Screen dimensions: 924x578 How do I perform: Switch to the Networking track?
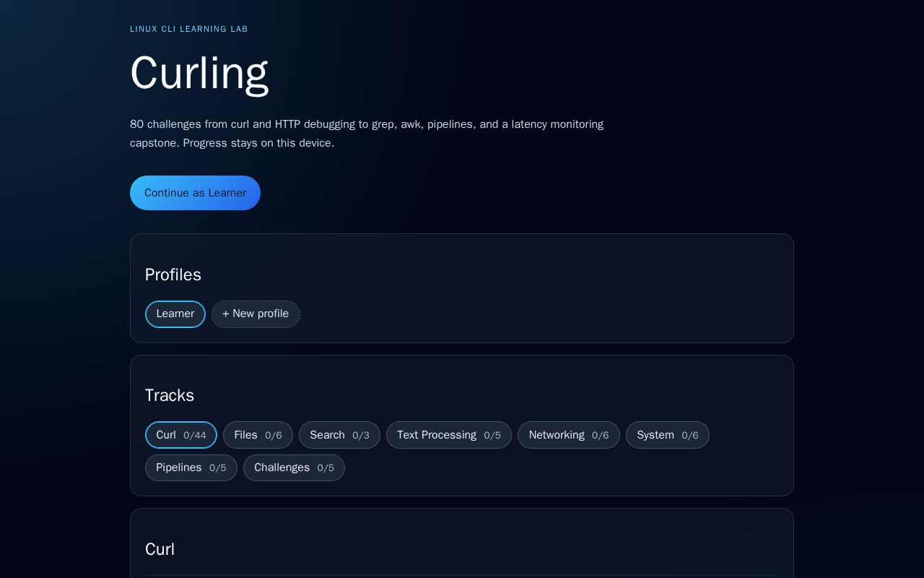pyautogui.click(x=569, y=435)
